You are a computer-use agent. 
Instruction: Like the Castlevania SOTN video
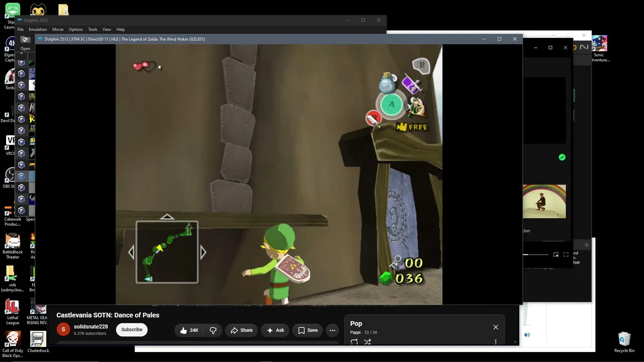[x=189, y=330]
